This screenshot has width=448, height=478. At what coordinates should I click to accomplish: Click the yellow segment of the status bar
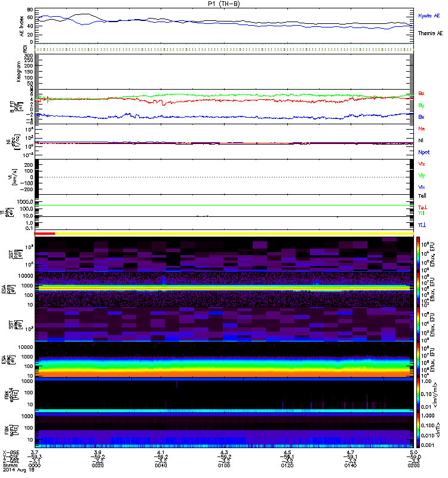234,234
